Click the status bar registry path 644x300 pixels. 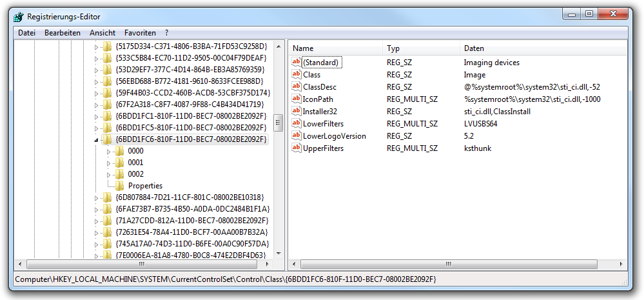click(226, 279)
